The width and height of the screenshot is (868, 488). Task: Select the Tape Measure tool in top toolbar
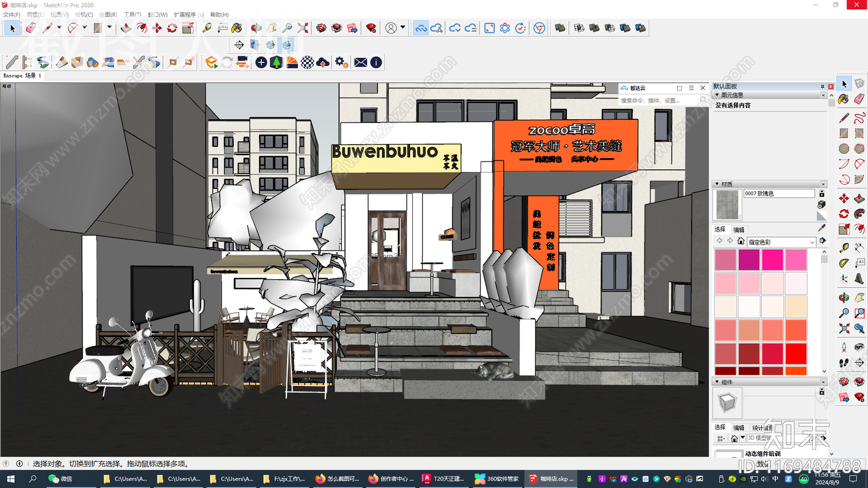[207, 28]
